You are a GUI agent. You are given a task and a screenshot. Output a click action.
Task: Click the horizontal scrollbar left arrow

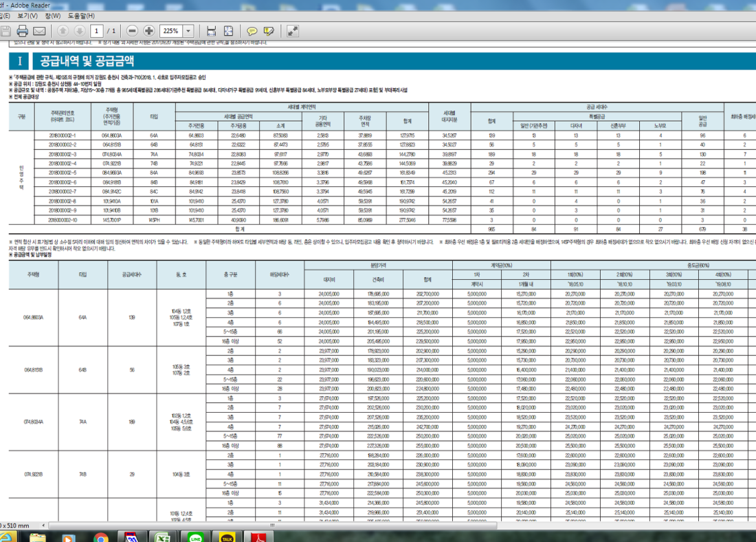(43, 525)
